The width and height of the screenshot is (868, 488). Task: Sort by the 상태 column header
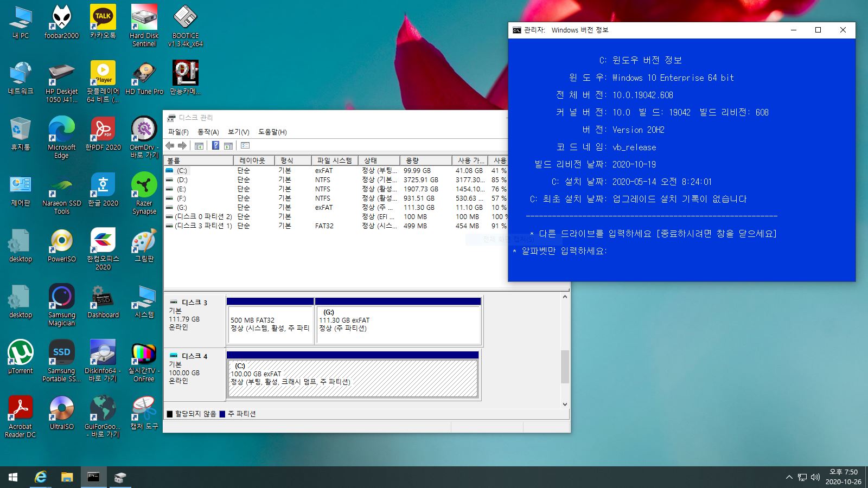pos(379,160)
